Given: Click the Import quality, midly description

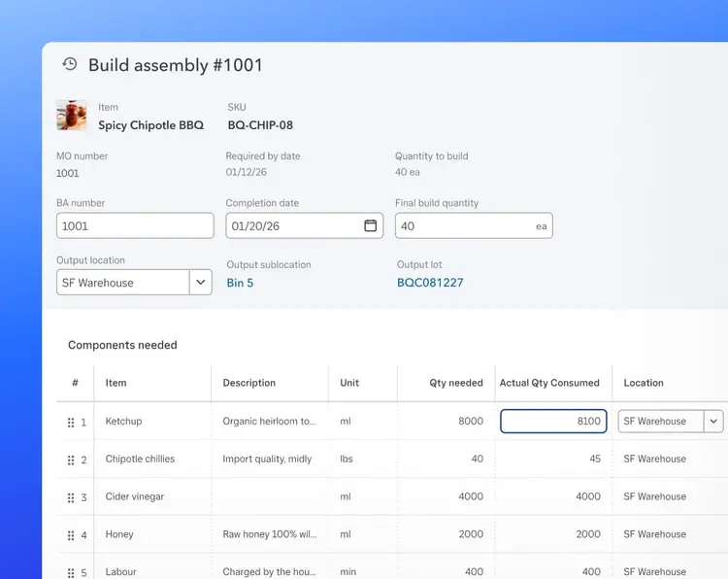Looking at the screenshot, I should click(x=267, y=459).
